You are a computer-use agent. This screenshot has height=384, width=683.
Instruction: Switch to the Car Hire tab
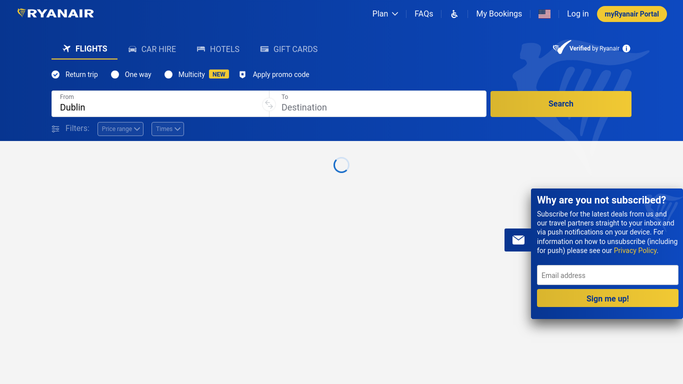click(x=152, y=49)
